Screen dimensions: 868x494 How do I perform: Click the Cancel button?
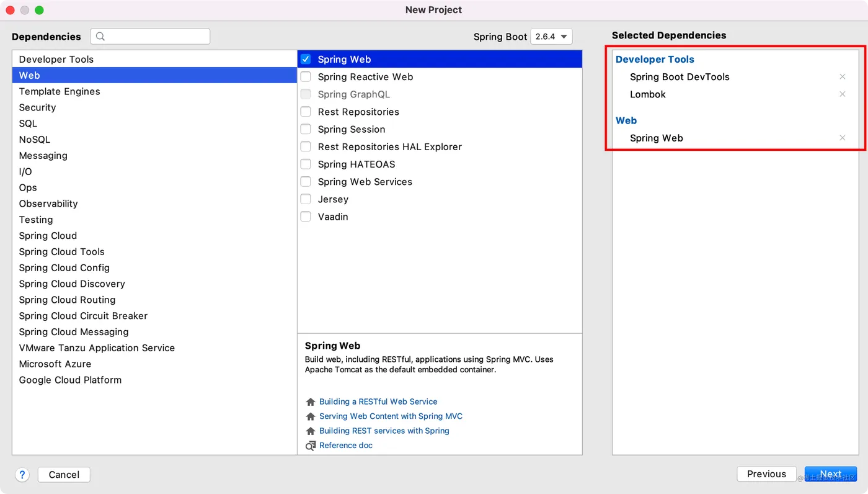coord(64,475)
